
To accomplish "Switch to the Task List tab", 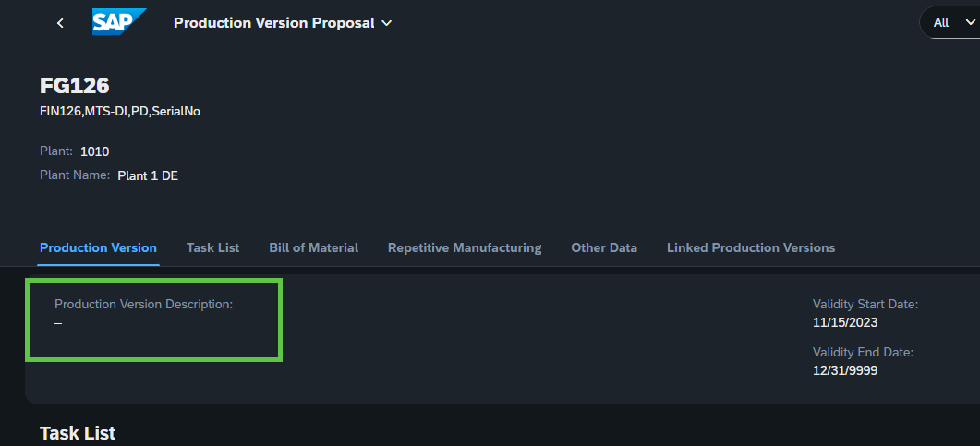I will [212, 248].
